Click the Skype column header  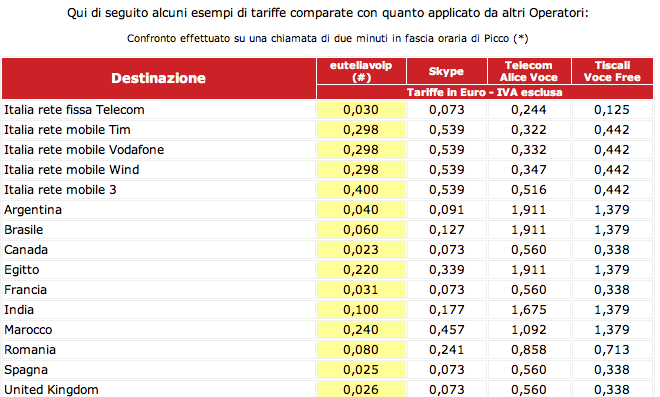click(446, 71)
